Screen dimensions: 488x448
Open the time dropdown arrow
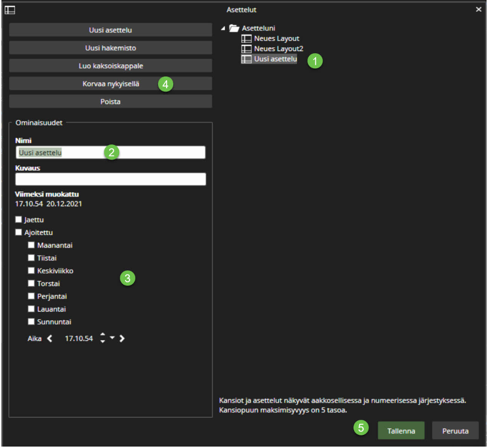coord(112,338)
